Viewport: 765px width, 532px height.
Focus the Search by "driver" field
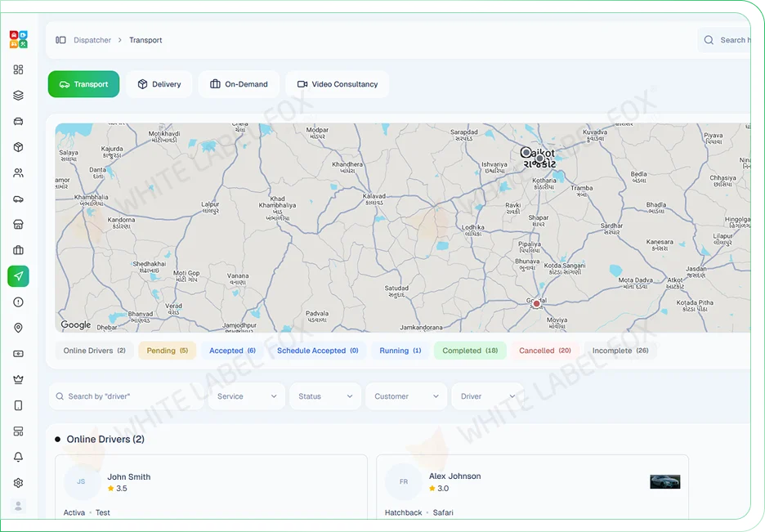click(x=127, y=396)
